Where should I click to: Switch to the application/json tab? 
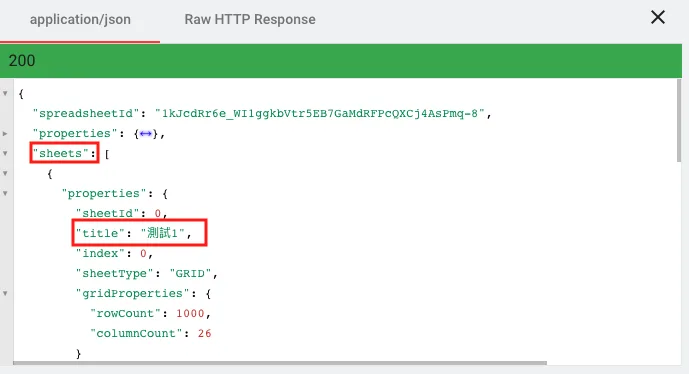tap(80, 20)
